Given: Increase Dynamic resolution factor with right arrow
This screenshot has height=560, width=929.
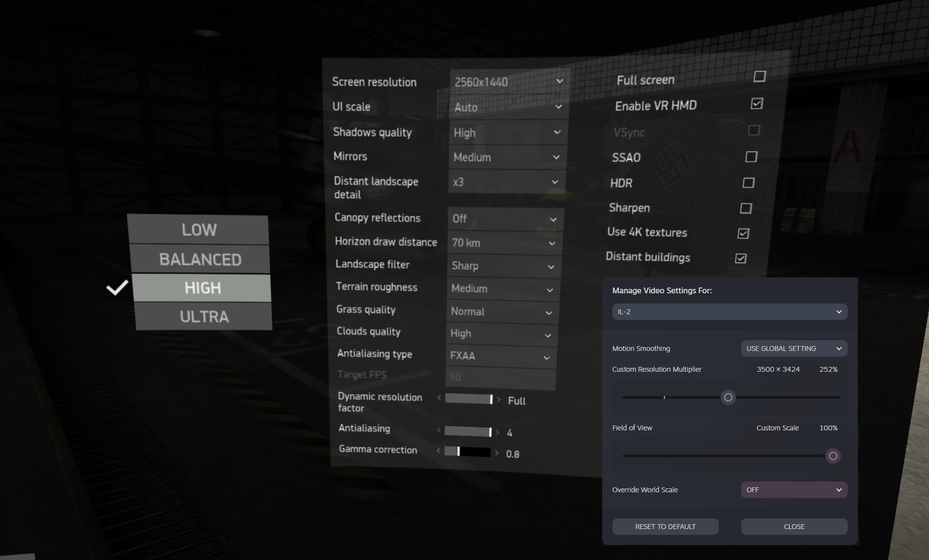Looking at the screenshot, I should click(x=499, y=399).
